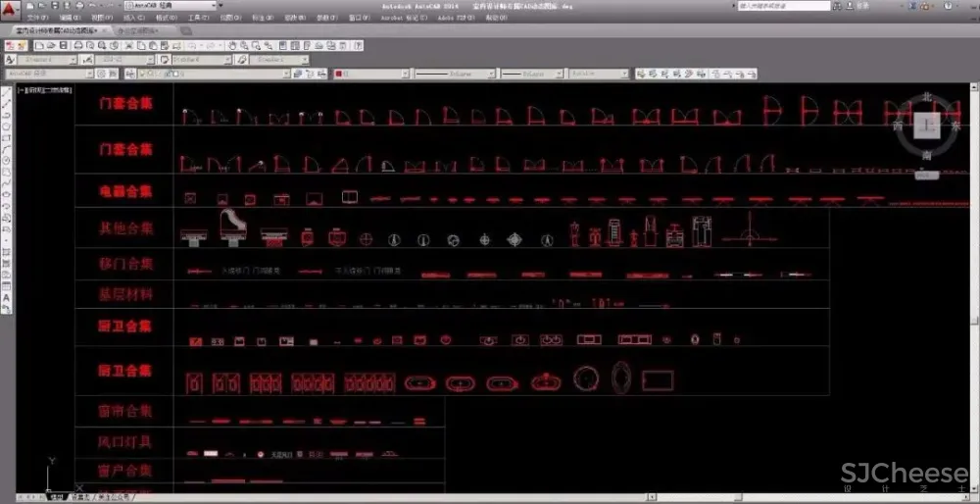The image size is (980, 504).
Task: Click the top face of the ViewCube
Action: (926, 126)
